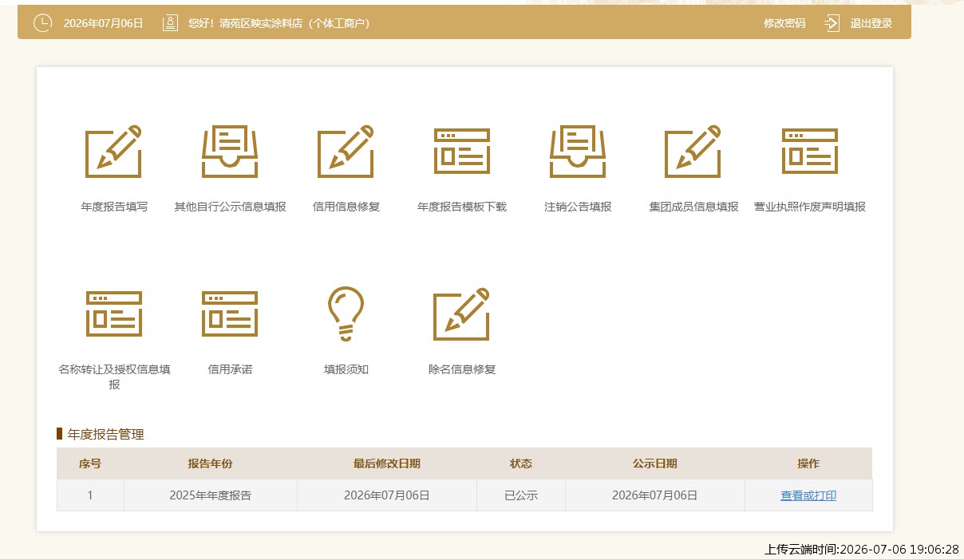The height and width of the screenshot is (560, 964).
Task: Click the 操作 column header
Action: tap(808, 463)
